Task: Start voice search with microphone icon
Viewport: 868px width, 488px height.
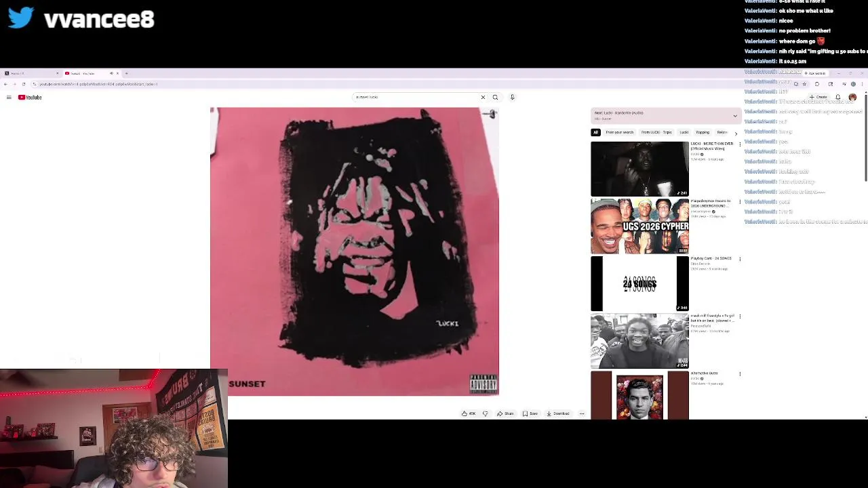Action: (512, 98)
